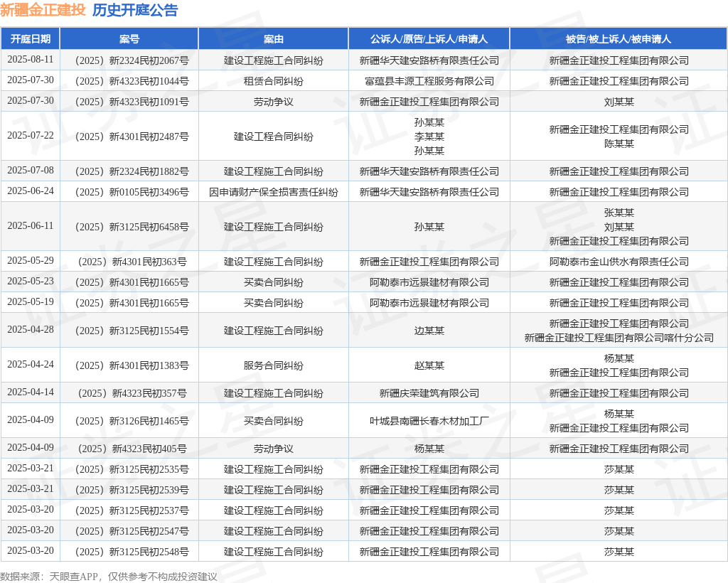Click the 历史开庭公告 heading
This screenshot has height=583, width=728.
[x=135, y=10]
